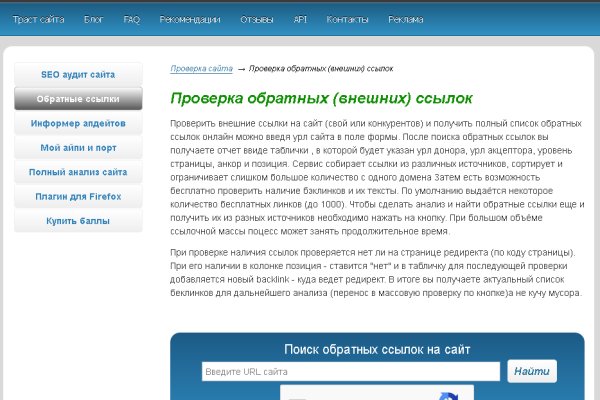Open the Контакты page
The image size is (600, 400).
tap(348, 19)
